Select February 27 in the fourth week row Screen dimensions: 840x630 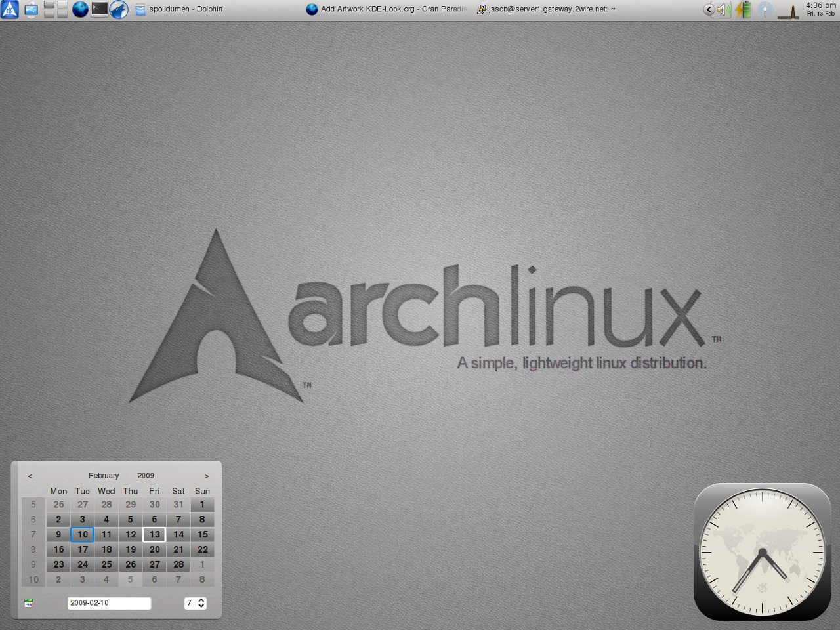click(154, 564)
